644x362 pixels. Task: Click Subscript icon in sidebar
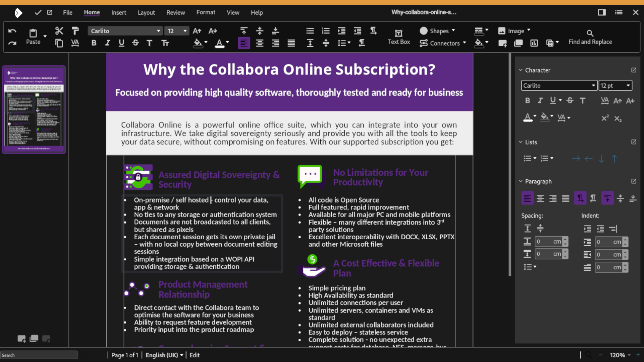point(618,118)
